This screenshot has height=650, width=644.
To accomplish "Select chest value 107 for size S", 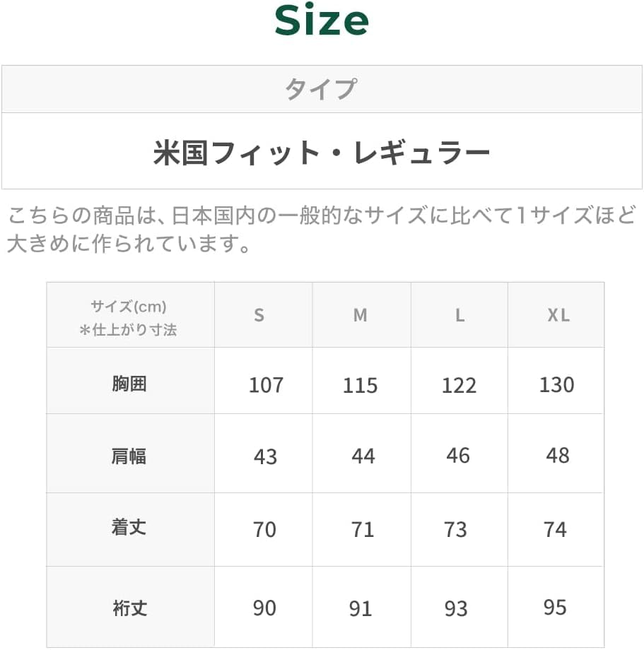I will [x=266, y=385].
